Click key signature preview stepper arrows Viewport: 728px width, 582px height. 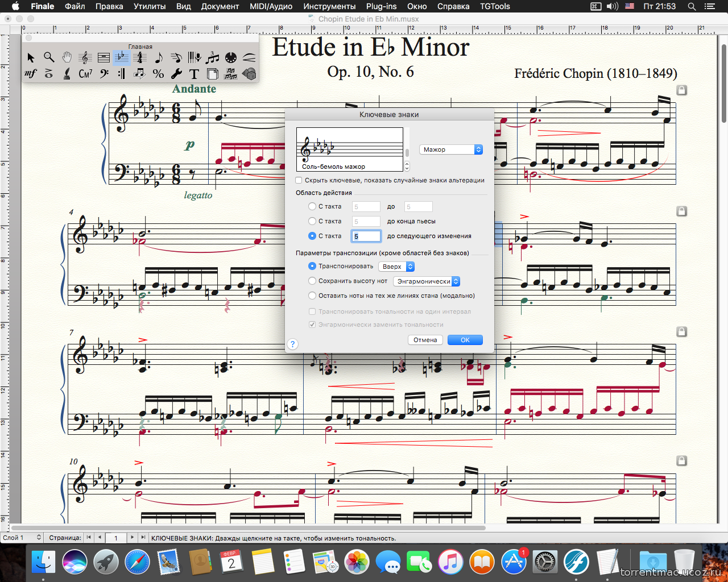(x=407, y=166)
